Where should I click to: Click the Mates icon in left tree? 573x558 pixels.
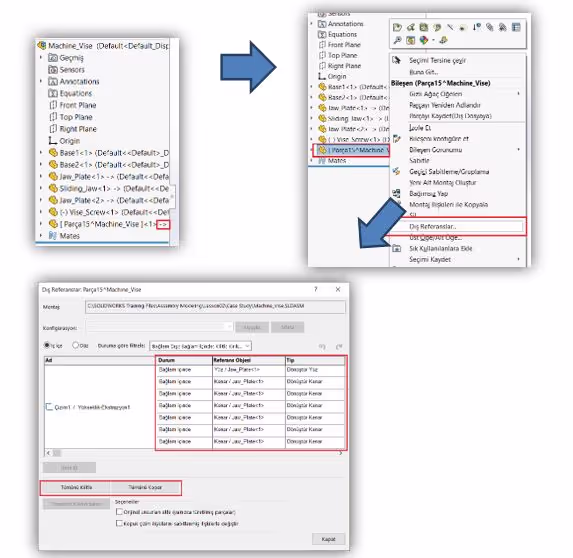pyautogui.click(x=53, y=236)
